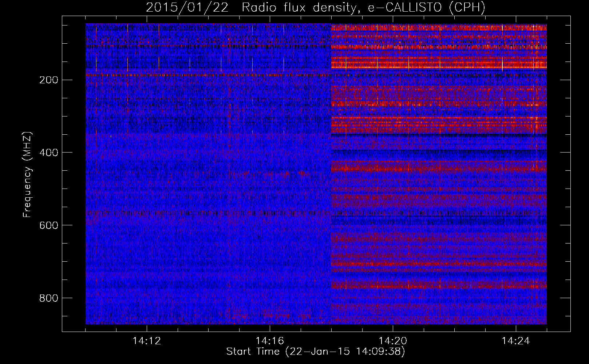Click the '14:24' time tick label
Image resolution: width=589 pixels, height=364 pixels.
click(x=516, y=341)
